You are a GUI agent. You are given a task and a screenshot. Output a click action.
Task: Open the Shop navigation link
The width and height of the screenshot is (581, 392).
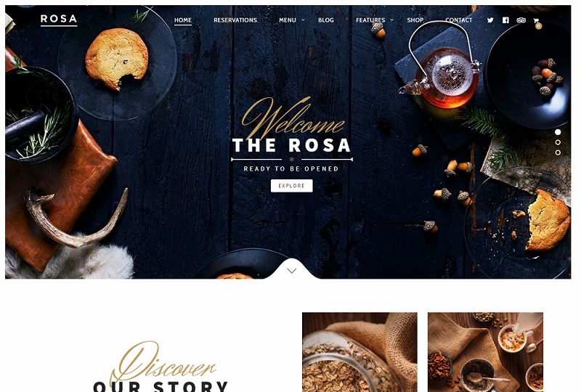click(x=415, y=20)
